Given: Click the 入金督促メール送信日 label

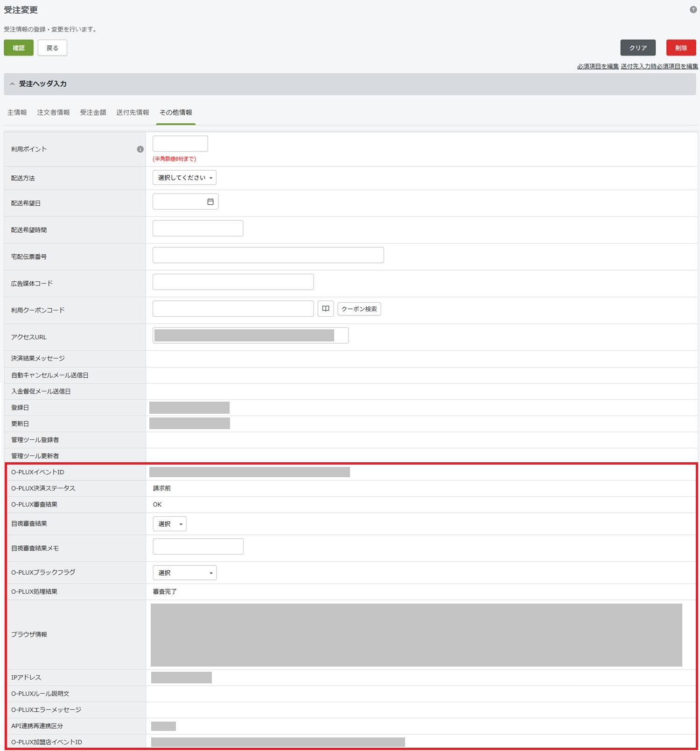Looking at the screenshot, I should pos(41,391).
